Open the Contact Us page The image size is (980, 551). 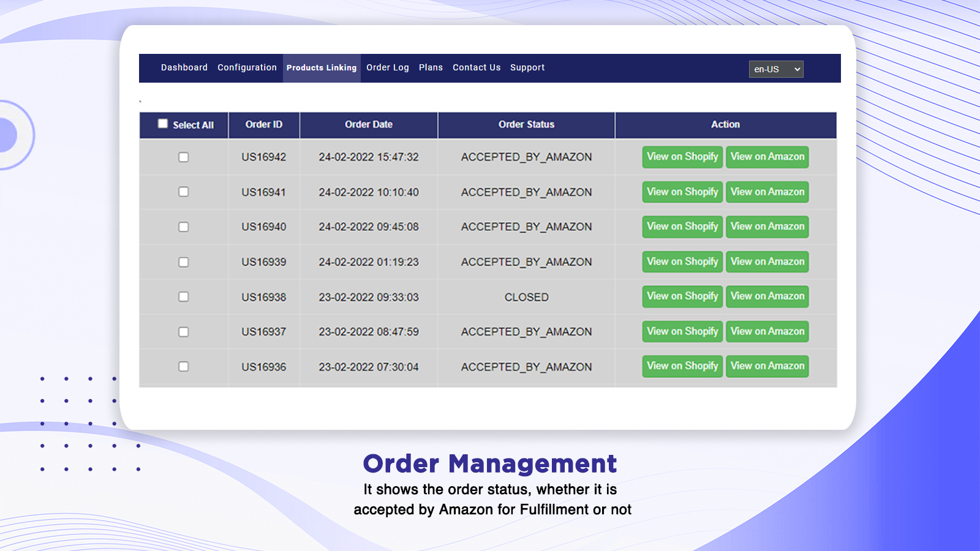pyautogui.click(x=477, y=67)
